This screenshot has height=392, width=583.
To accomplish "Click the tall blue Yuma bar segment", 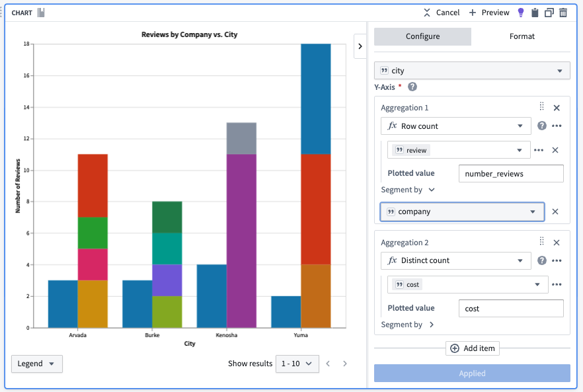I will click(x=316, y=99).
